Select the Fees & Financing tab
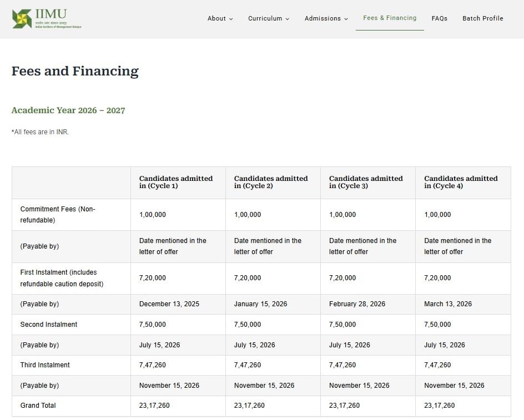 pyautogui.click(x=390, y=18)
